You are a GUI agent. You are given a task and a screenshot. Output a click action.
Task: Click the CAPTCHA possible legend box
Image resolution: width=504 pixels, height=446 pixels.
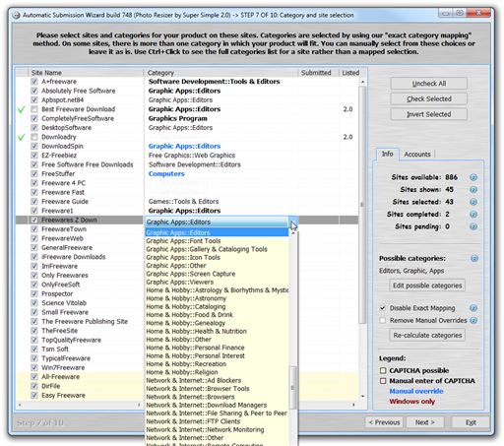coord(383,370)
